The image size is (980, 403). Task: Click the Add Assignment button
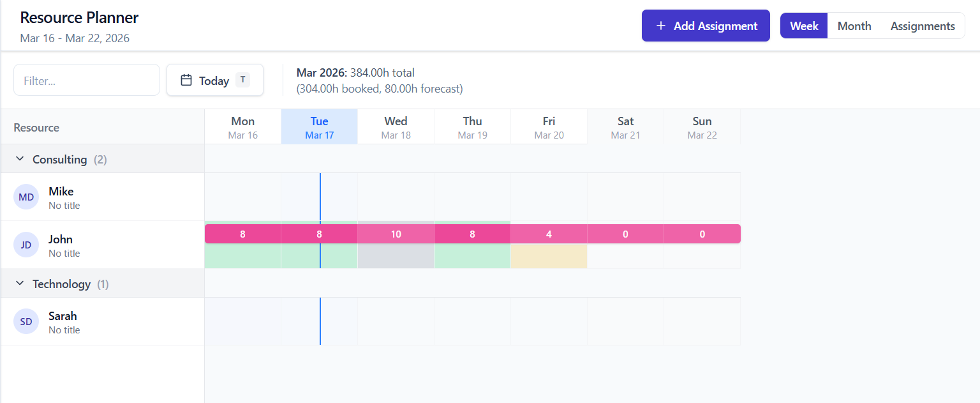706,26
